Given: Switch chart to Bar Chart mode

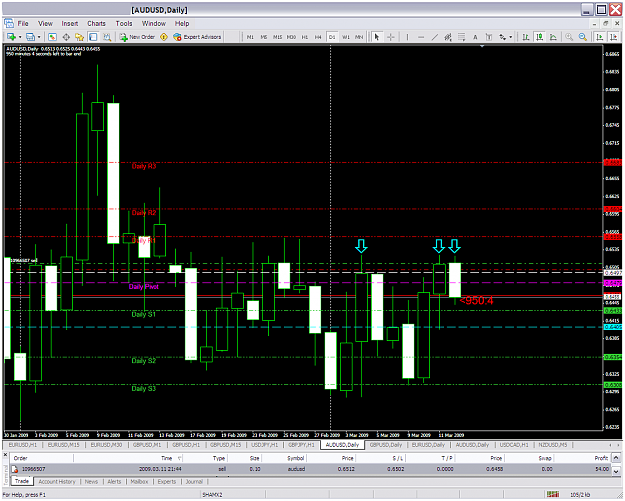Looking at the screenshot, I should click(x=526, y=37).
